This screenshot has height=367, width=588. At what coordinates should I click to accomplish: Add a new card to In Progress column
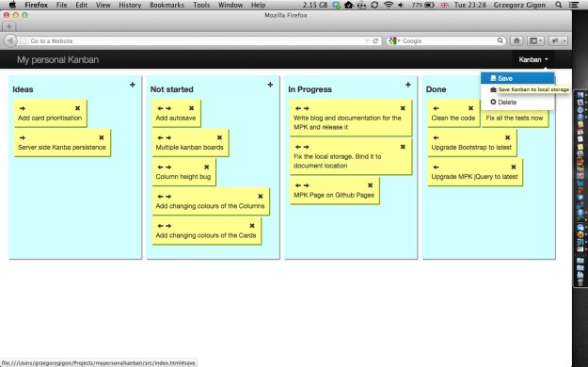408,85
